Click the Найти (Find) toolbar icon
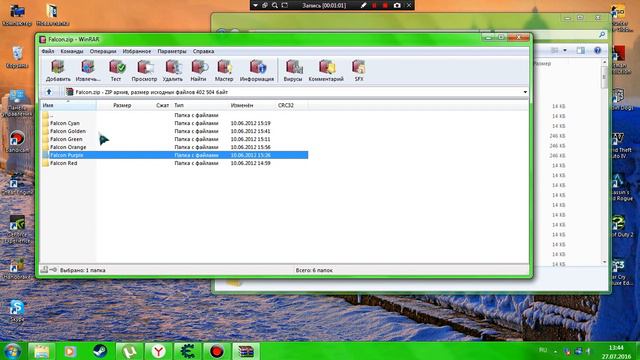The height and width of the screenshot is (360, 640). (x=199, y=70)
